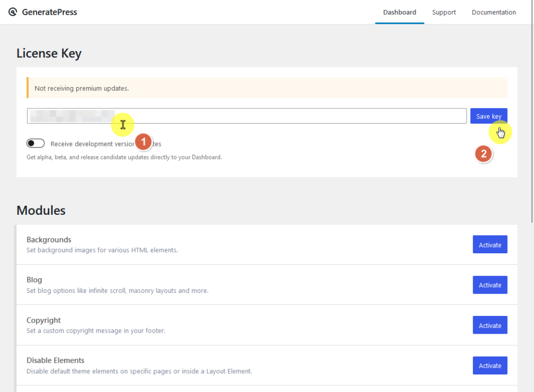Focus the license key input field

pos(247,116)
